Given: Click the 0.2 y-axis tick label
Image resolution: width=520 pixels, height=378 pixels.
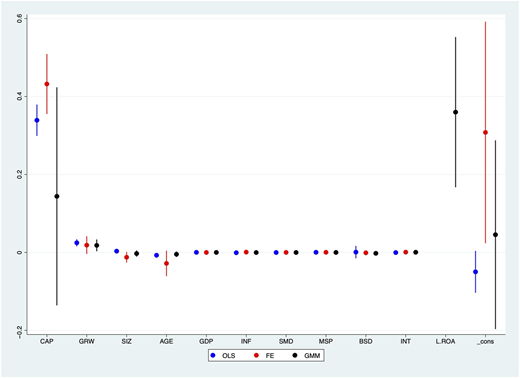Looking at the screenshot, I should (20, 174).
